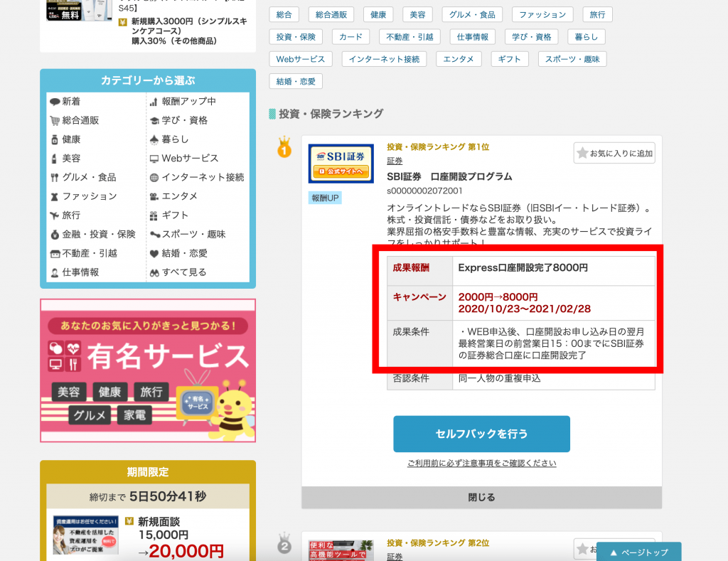The image size is (728, 561).
Task: Click the すべて見る binoculars icon
Action: pos(154,272)
